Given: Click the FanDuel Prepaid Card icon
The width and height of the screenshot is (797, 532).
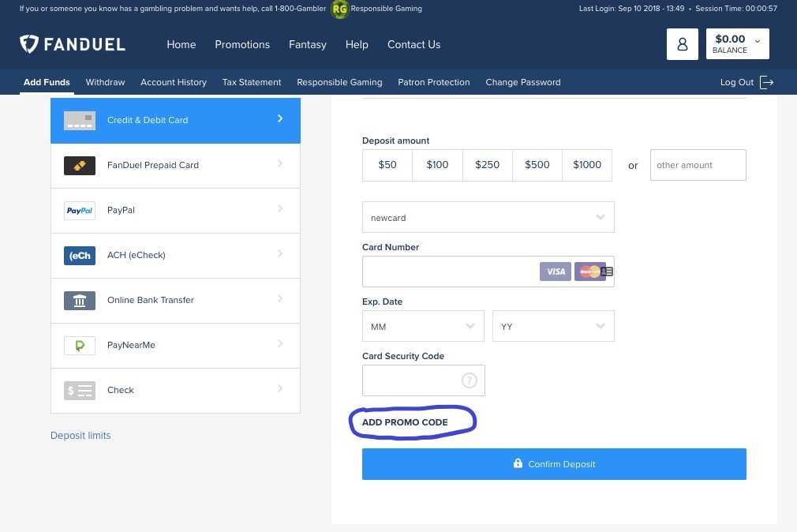Looking at the screenshot, I should (x=79, y=165).
